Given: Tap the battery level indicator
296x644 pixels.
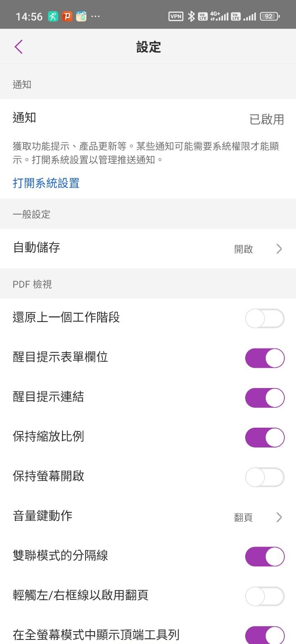Looking at the screenshot, I should tap(270, 17).
